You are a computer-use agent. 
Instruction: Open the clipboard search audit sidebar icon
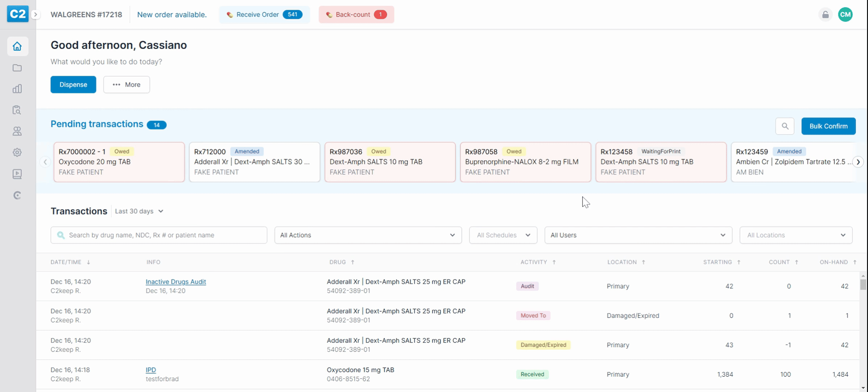click(17, 110)
